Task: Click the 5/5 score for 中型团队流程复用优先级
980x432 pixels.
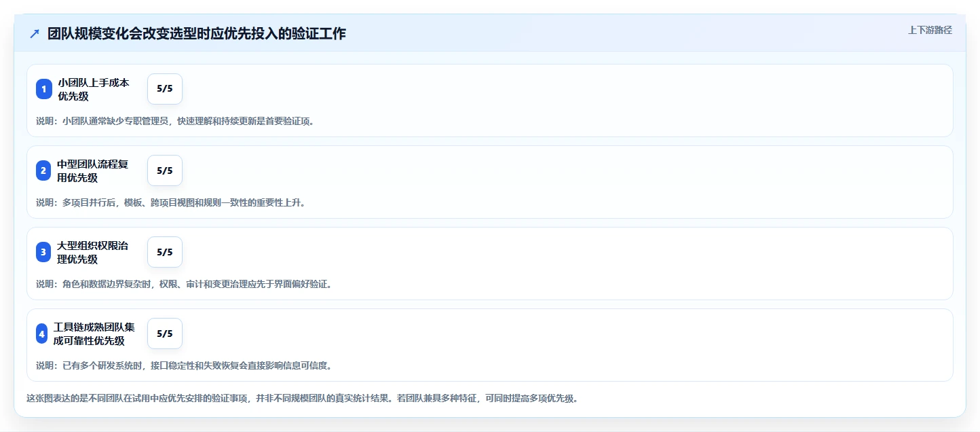Action: point(165,170)
